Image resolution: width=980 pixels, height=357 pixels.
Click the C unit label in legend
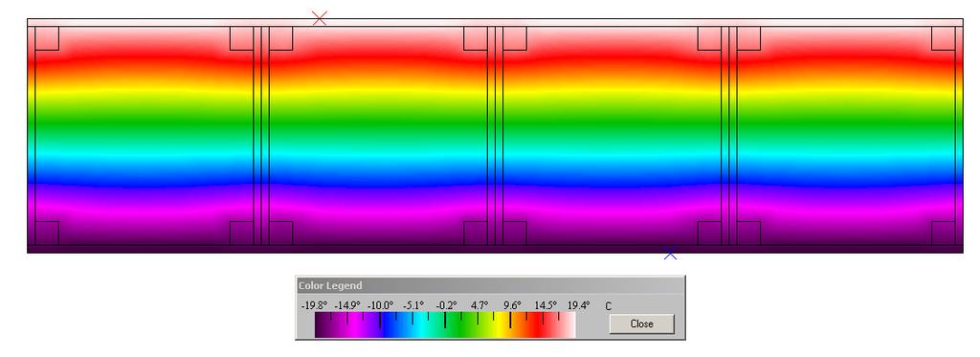608,307
